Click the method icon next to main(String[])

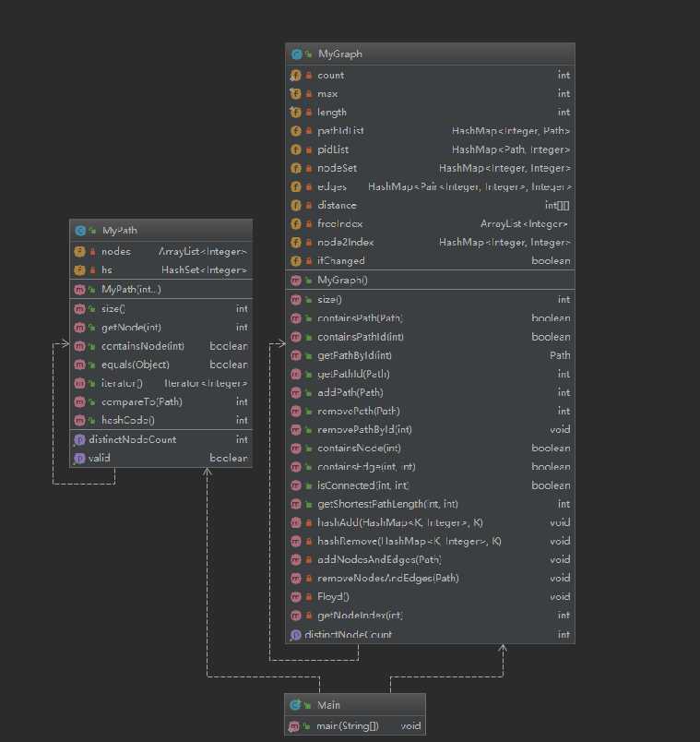pos(294,726)
